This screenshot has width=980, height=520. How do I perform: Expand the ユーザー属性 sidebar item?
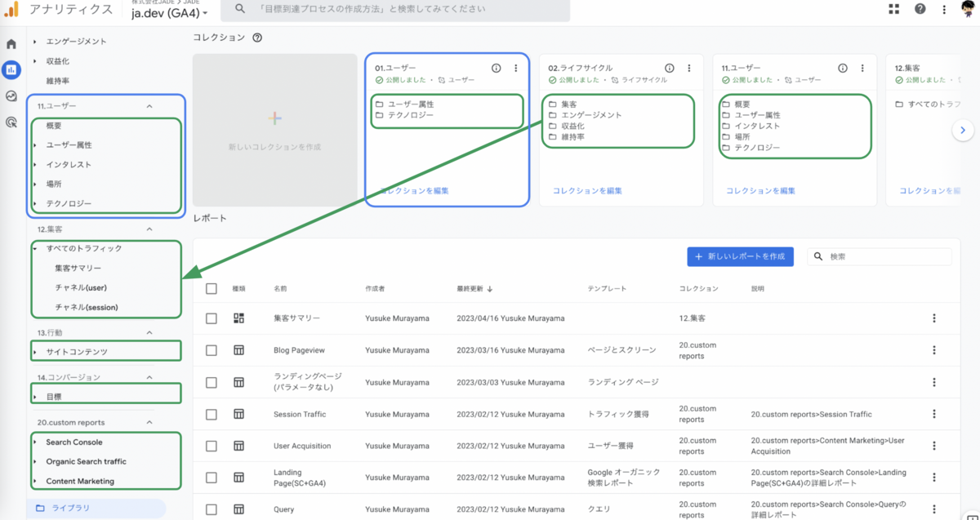(x=34, y=145)
